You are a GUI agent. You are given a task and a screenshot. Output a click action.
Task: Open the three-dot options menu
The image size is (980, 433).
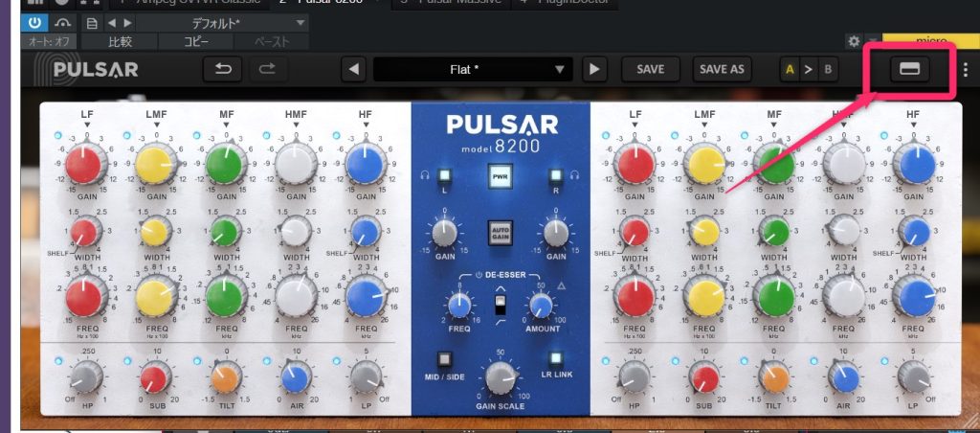coord(966,70)
